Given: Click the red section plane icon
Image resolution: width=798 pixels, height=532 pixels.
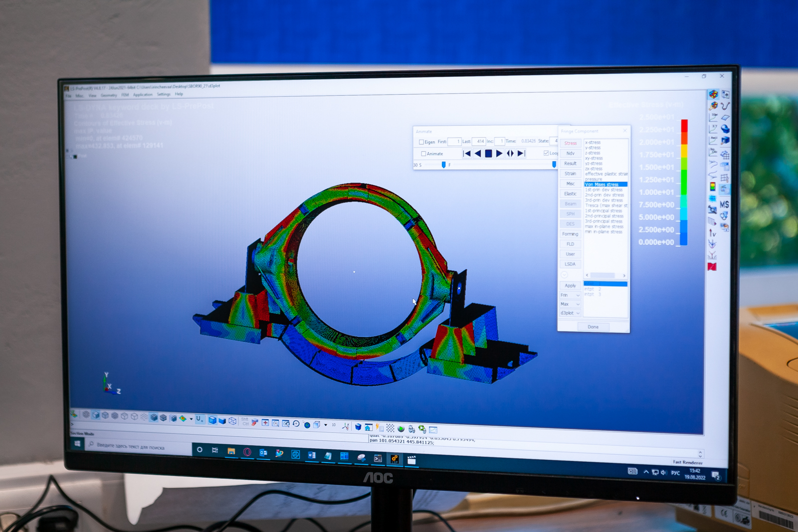Looking at the screenshot, I should (712, 267).
